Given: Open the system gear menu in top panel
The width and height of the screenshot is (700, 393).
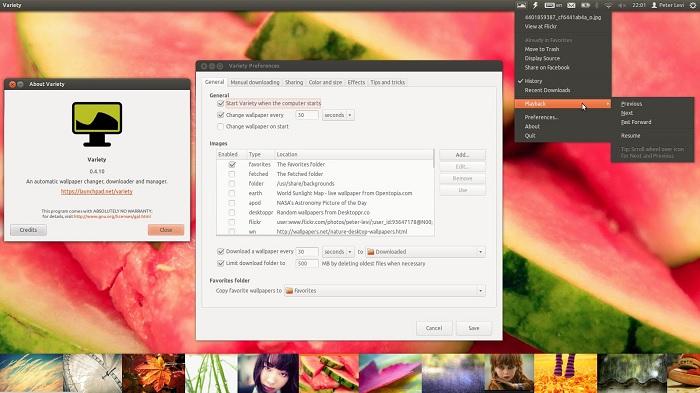Looking at the screenshot, I should click(692, 5).
